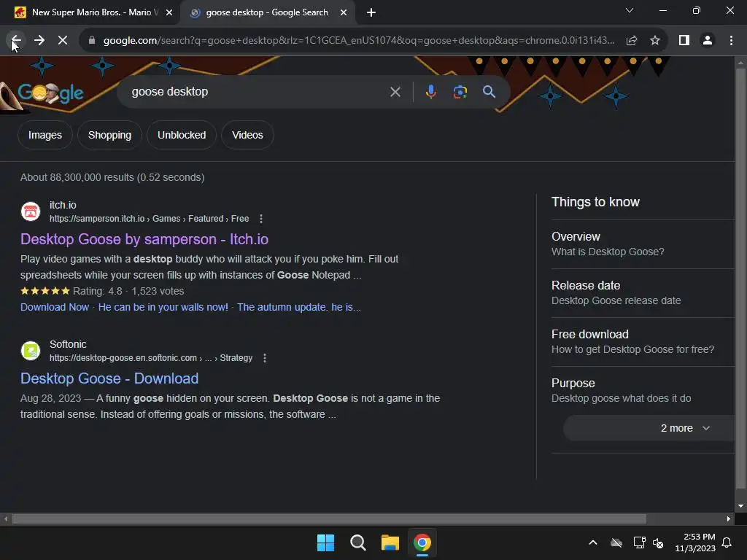Screen dimensions: 747x560
Task: Open Desktop Goose by samperson link
Action: click(x=144, y=239)
